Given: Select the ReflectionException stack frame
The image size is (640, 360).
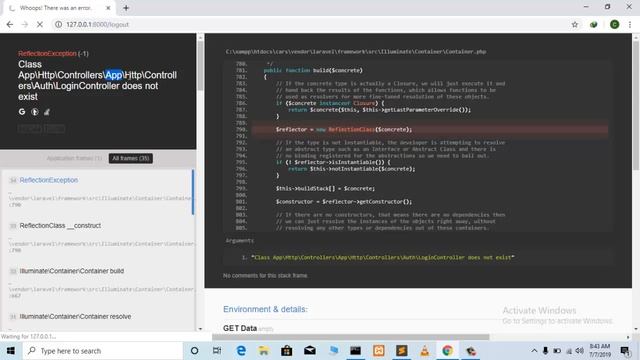Looking at the screenshot, I should coord(97,192).
